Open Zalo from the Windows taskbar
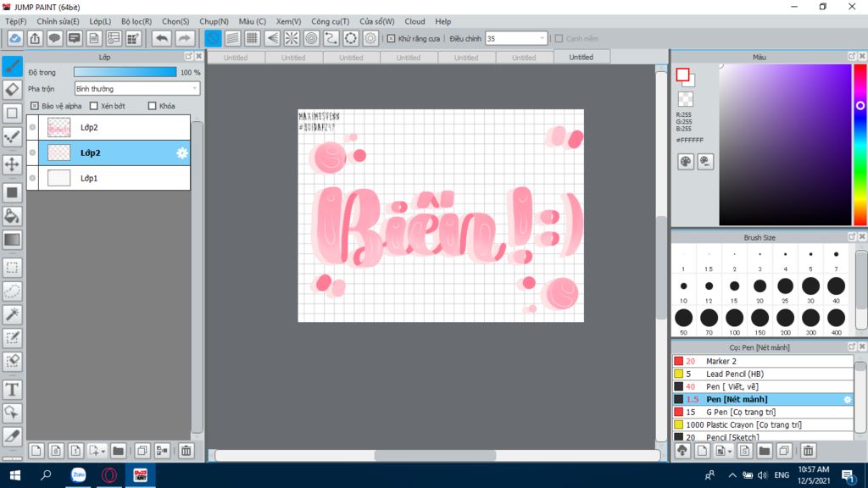Image resolution: width=868 pixels, height=488 pixels. click(x=79, y=475)
